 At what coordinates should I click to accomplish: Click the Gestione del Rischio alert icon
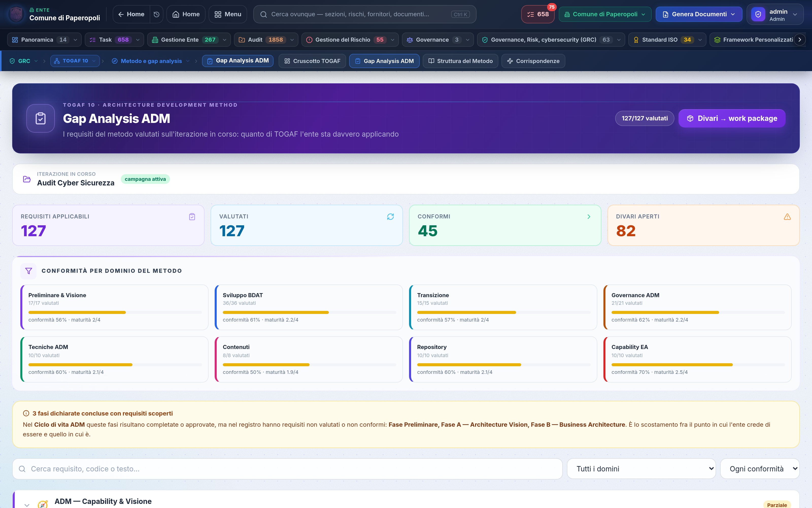(309, 40)
